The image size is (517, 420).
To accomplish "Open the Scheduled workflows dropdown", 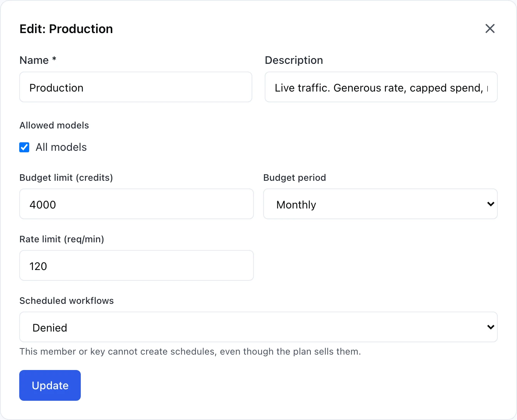I will (x=258, y=327).
